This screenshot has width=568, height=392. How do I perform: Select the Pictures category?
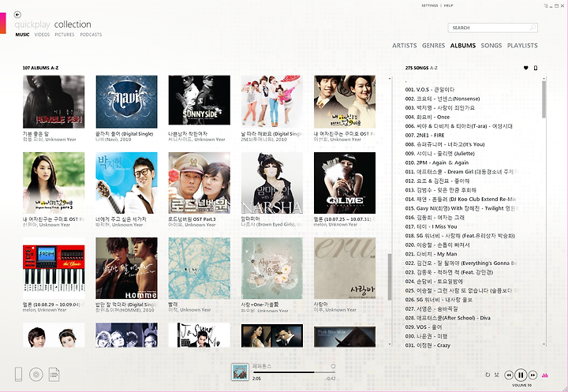click(x=65, y=35)
